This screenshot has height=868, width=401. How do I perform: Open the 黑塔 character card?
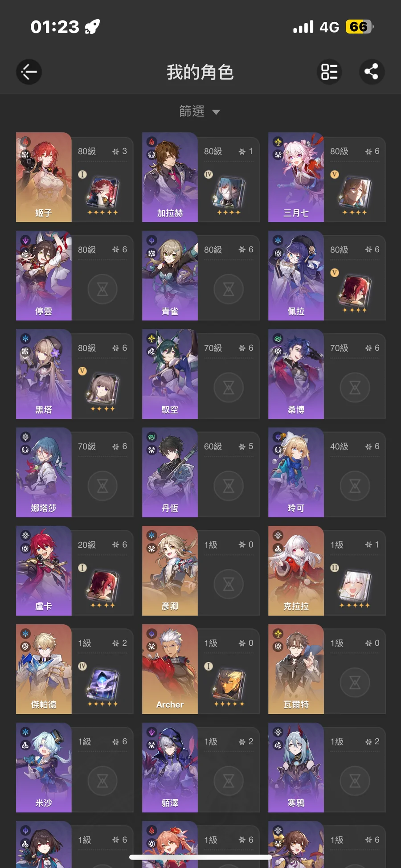(x=74, y=374)
